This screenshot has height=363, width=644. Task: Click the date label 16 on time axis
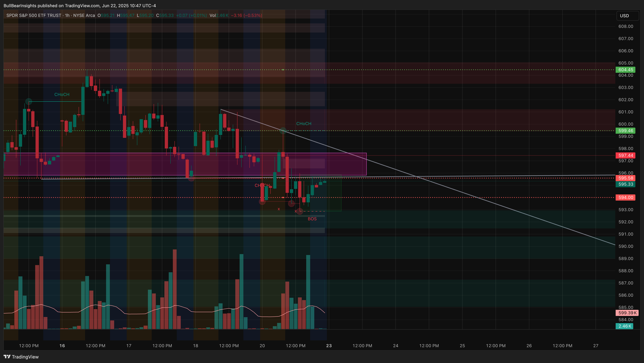(x=62, y=346)
